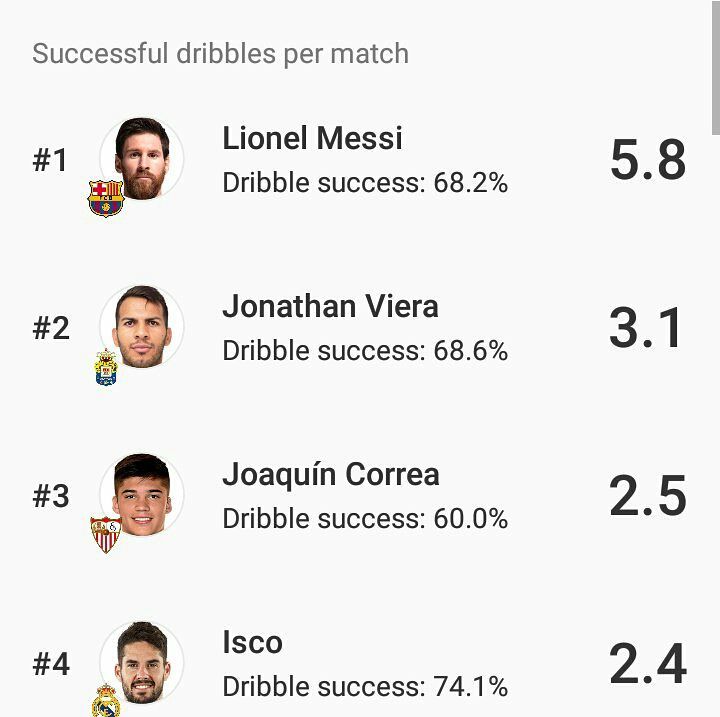Tap the Successful dribbles per match heading
The width and height of the screenshot is (720, 717).
[220, 54]
